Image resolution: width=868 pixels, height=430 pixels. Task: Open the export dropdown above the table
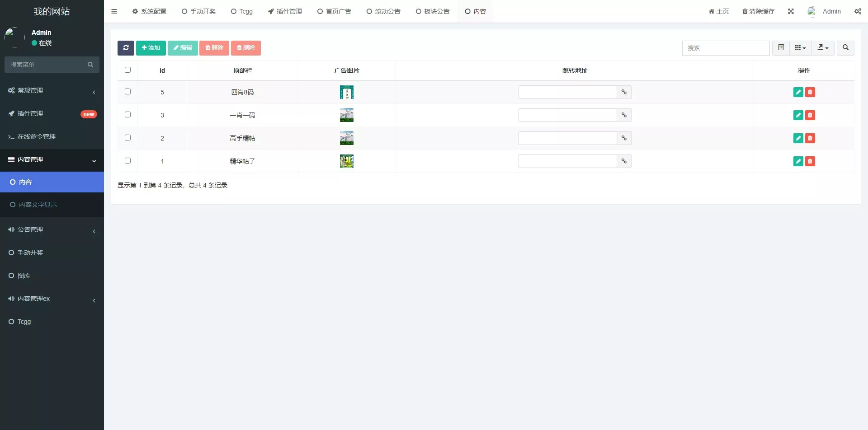(x=822, y=48)
